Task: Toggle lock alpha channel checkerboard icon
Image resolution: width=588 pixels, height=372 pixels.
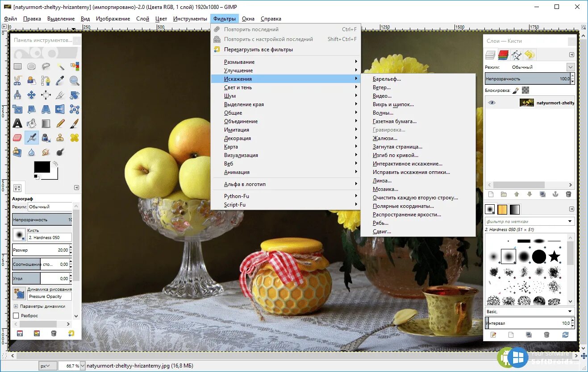Action: 525,90
